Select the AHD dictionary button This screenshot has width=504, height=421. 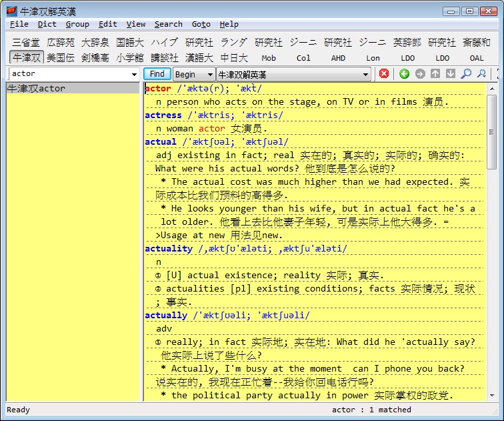tap(338, 58)
